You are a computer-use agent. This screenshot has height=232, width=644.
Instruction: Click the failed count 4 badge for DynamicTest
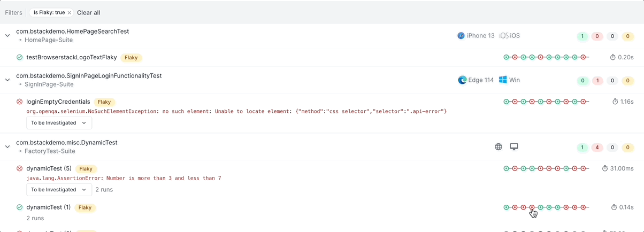[597, 148]
